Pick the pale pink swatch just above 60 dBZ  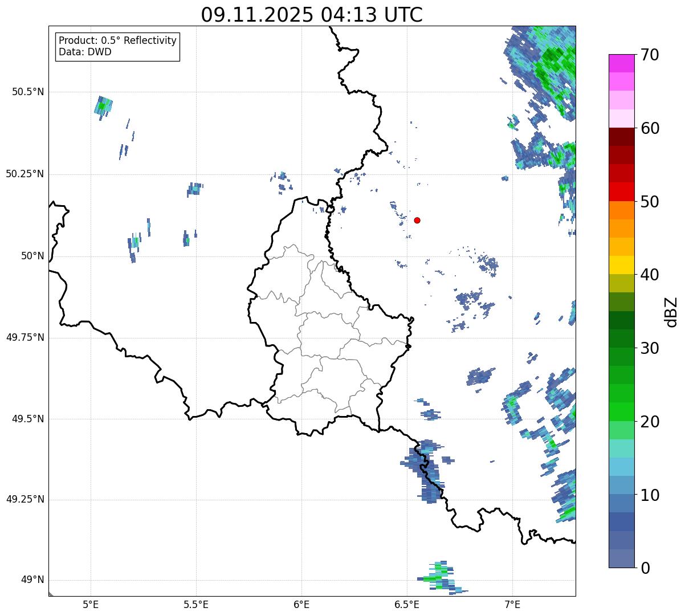[x=621, y=119]
